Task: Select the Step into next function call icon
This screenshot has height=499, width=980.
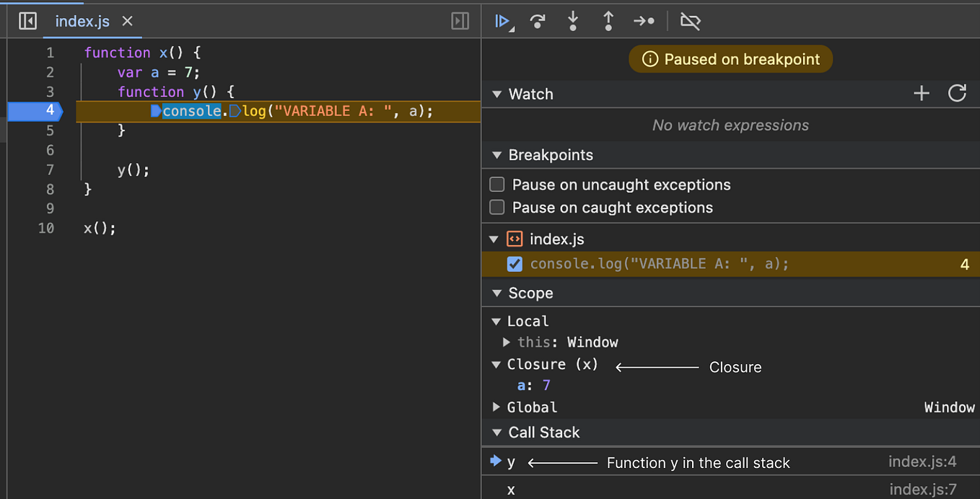Action: tap(572, 21)
